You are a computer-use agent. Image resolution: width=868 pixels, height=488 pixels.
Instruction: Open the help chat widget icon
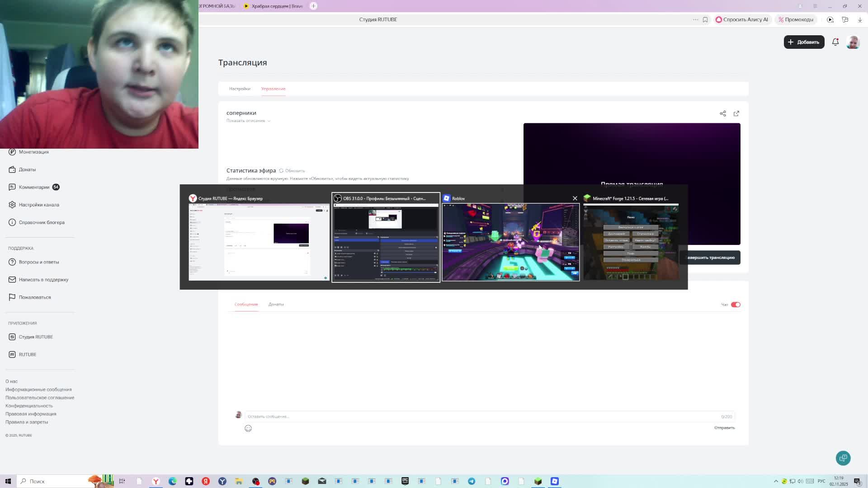coord(843,458)
